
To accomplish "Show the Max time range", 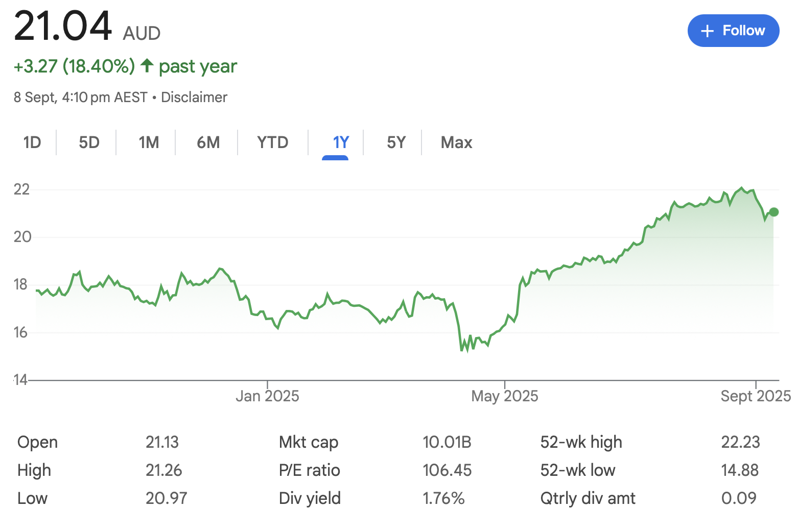I will [x=456, y=142].
